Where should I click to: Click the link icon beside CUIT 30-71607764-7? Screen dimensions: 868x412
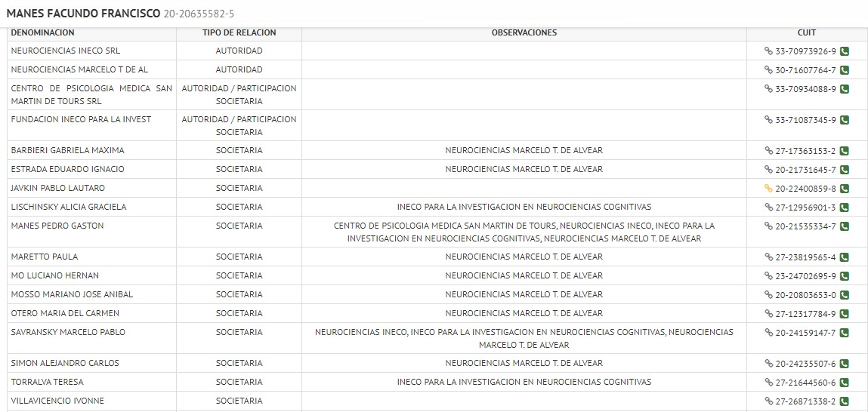click(768, 69)
